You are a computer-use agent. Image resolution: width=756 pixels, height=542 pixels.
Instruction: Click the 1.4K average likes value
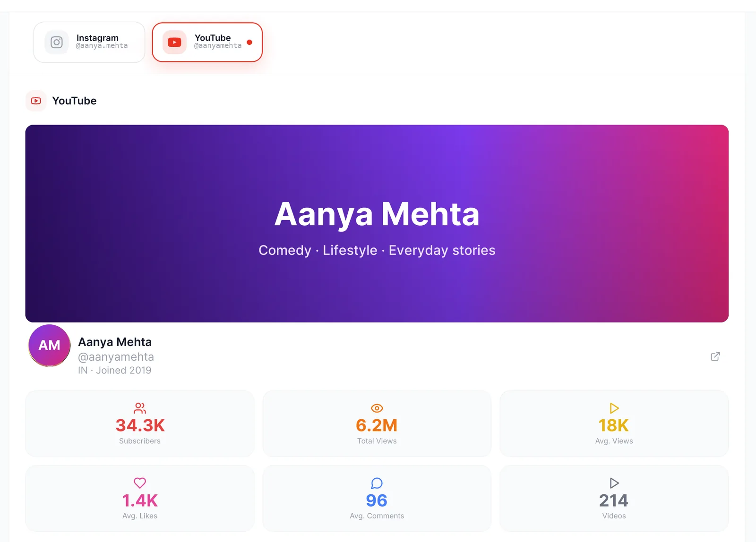click(140, 500)
